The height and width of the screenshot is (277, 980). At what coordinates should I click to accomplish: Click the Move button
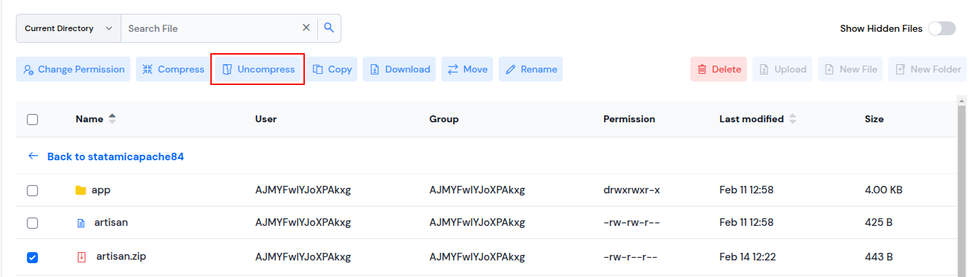pos(467,69)
